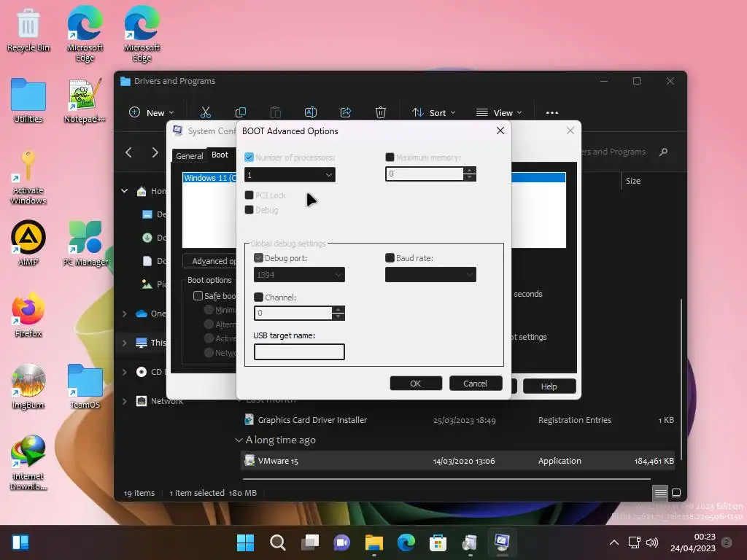Click the Channel number field

point(293,313)
